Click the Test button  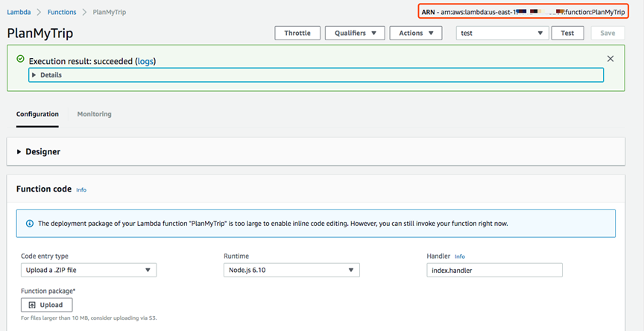(x=567, y=33)
